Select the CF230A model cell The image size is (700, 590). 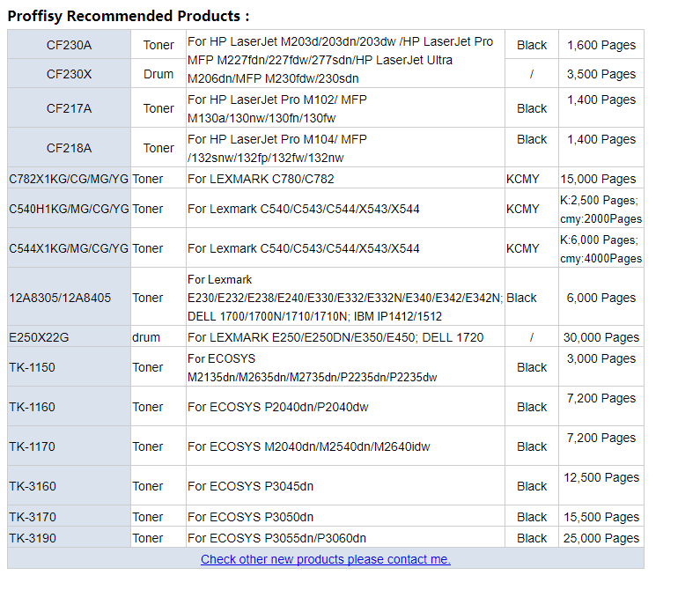click(69, 45)
